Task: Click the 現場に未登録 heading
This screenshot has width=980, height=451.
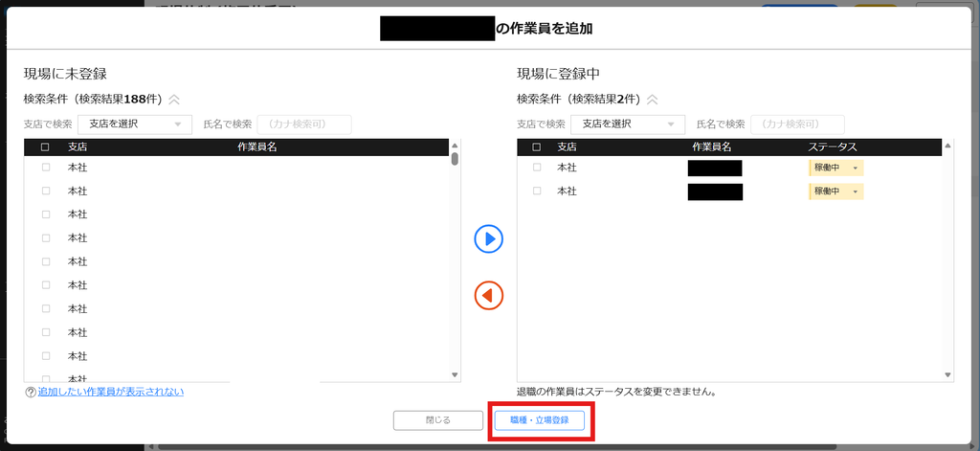Action: pyautogui.click(x=66, y=73)
